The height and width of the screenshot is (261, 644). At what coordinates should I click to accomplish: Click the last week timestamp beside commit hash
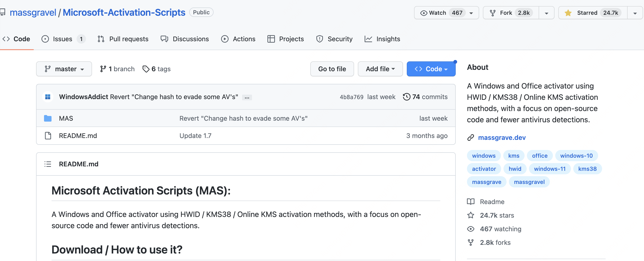[381, 97]
